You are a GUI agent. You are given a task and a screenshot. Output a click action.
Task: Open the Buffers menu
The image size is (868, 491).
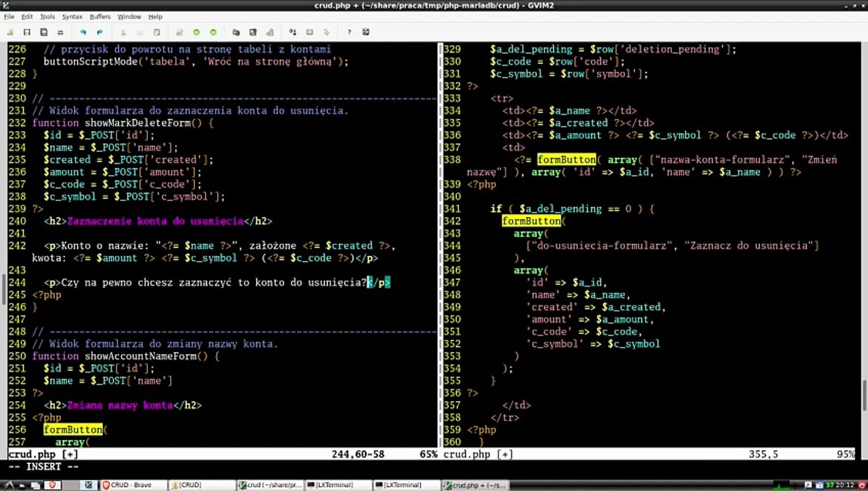[x=100, y=16]
